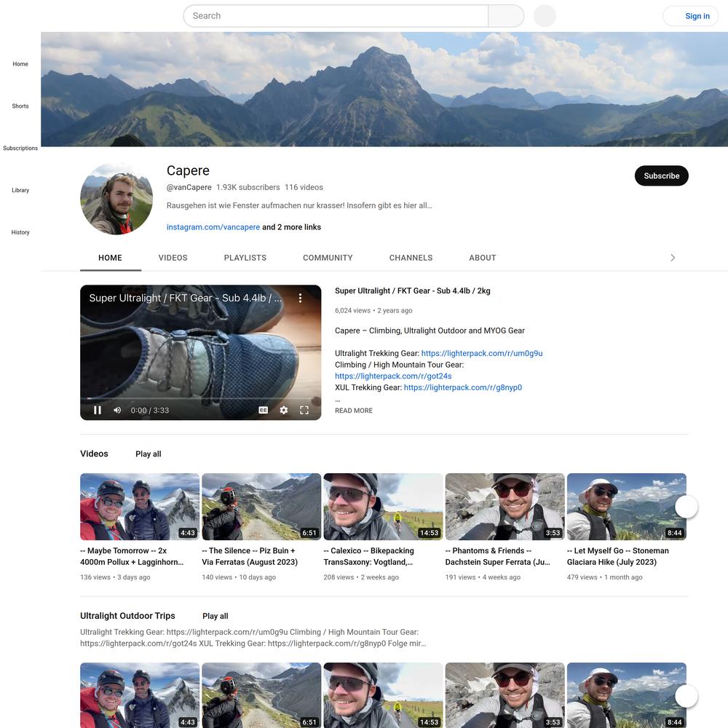This screenshot has width=728, height=728.
Task: Open the lighterpack.com/r/g8nyp0 link
Action: (x=463, y=387)
